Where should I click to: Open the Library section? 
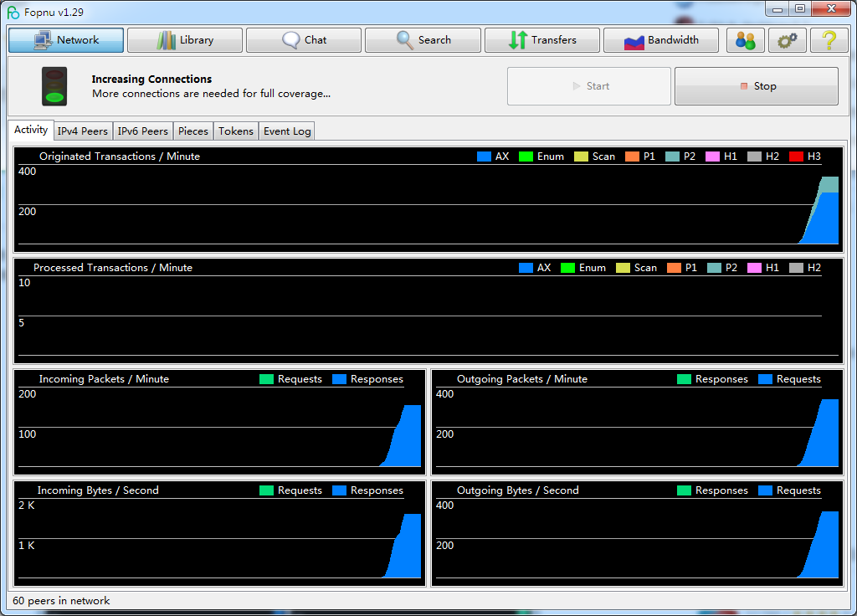point(185,40)
